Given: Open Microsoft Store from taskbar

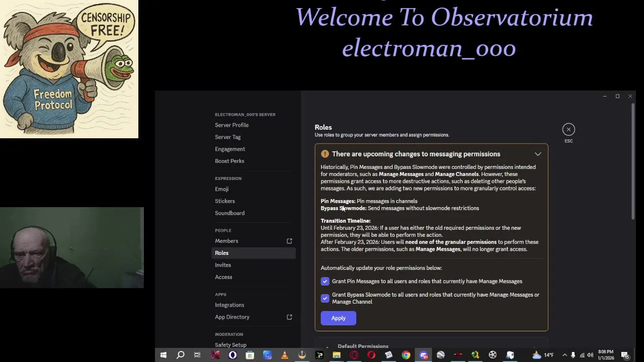Looking at the screenshot, I should coord(250,355).
